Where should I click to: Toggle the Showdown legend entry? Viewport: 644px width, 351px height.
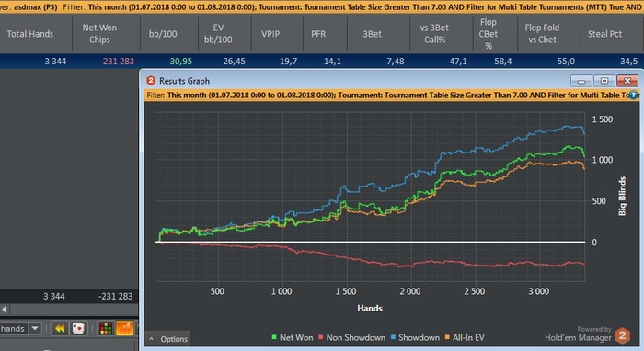pyautogui.click(x=415, y=337)
